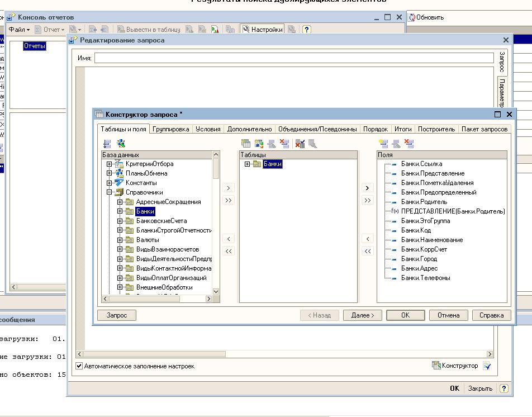Create a nested query from Таблицы toolbar
The width and height of the screenshot is (532, 417).
pos(259,144)
